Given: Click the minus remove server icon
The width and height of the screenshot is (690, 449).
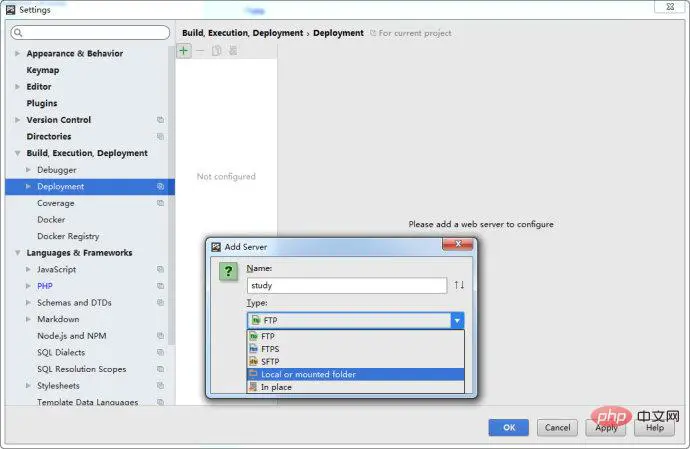Looking at the screenshot, I should (x=200, y=50).
